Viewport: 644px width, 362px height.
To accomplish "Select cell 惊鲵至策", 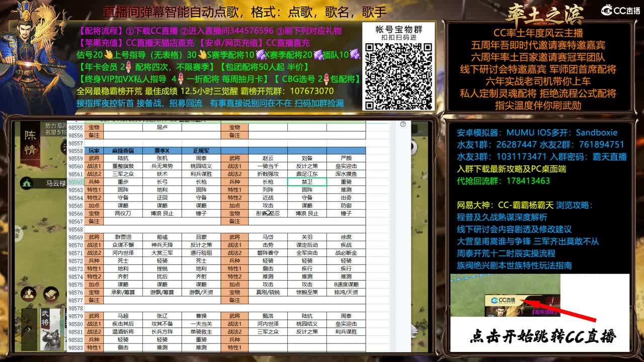I will click(307, 292).
